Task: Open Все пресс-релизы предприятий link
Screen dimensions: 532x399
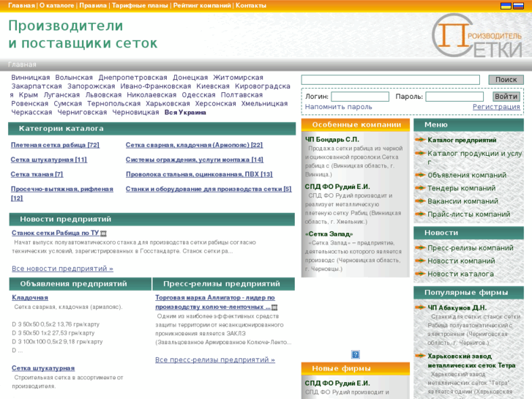Action: coord(215,359)
